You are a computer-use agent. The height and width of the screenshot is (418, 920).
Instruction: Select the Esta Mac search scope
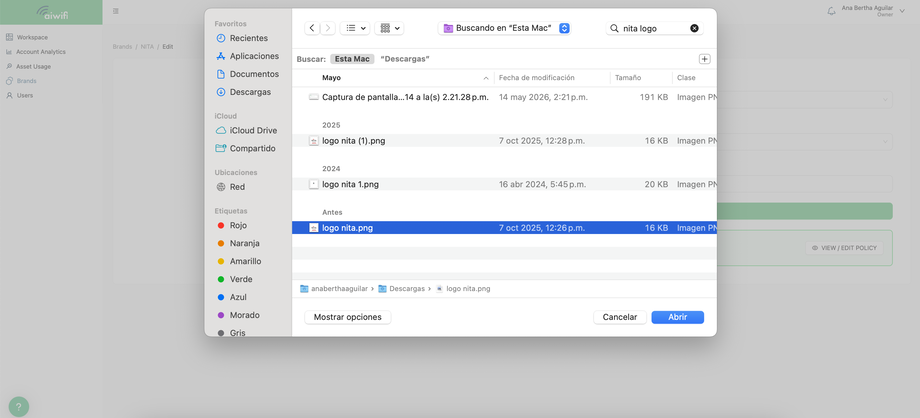352,59
